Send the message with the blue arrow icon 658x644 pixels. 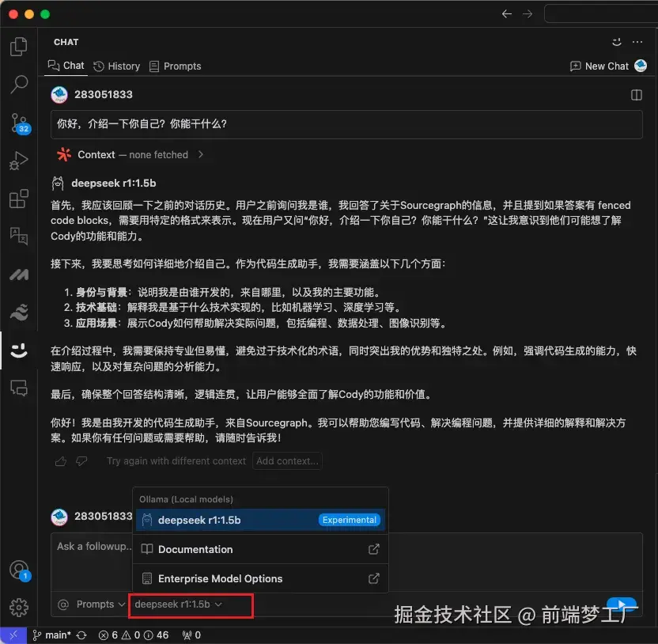622,602
